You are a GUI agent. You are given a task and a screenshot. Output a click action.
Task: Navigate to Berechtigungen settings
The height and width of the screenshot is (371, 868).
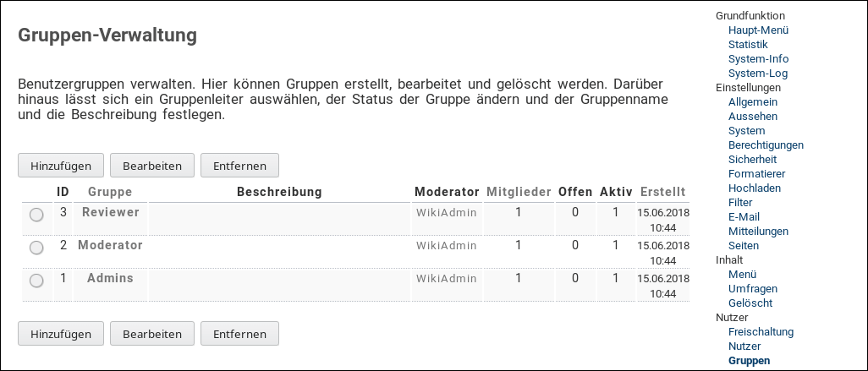pyautogui.click(x=766, y=145)
